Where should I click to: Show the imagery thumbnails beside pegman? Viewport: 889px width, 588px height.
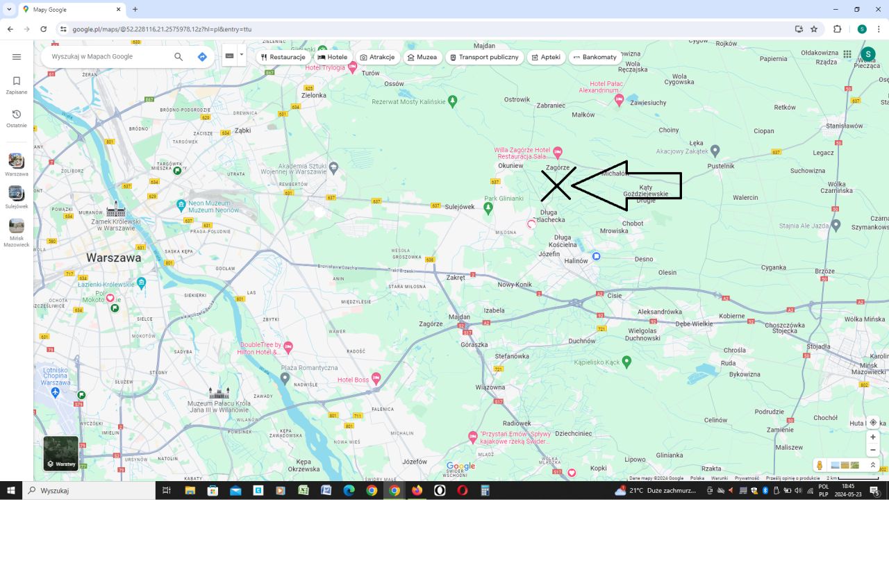click(845, 465)
